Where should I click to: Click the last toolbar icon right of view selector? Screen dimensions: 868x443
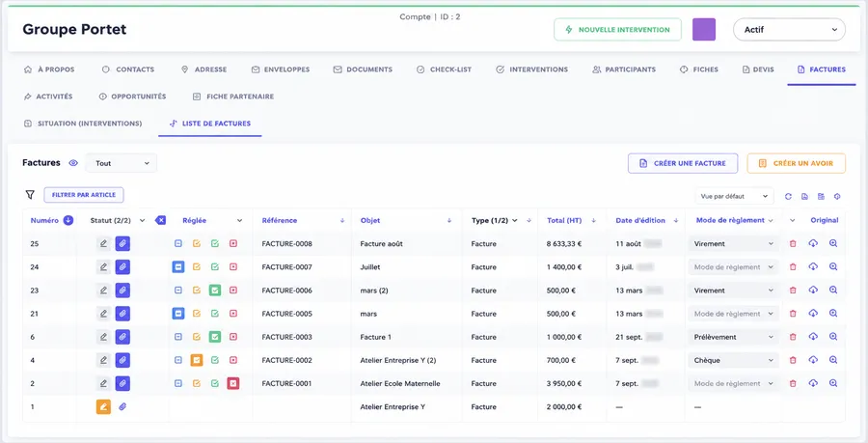[x=837, y=197]
